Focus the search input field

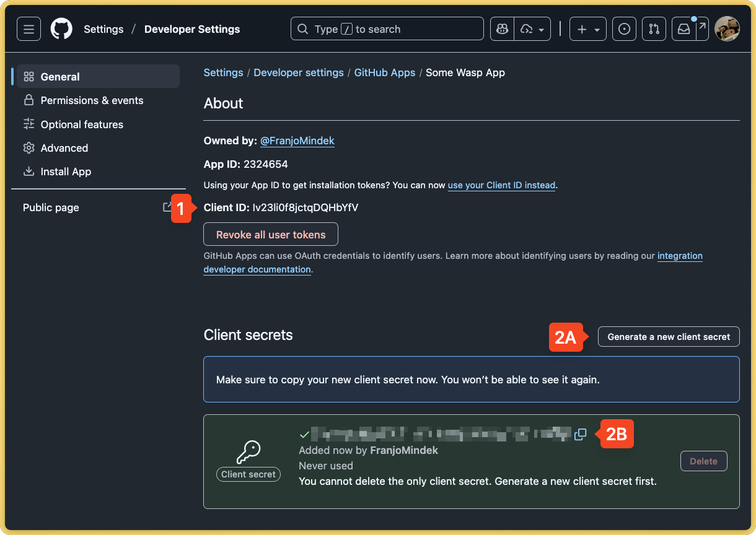tap(387, 28)
